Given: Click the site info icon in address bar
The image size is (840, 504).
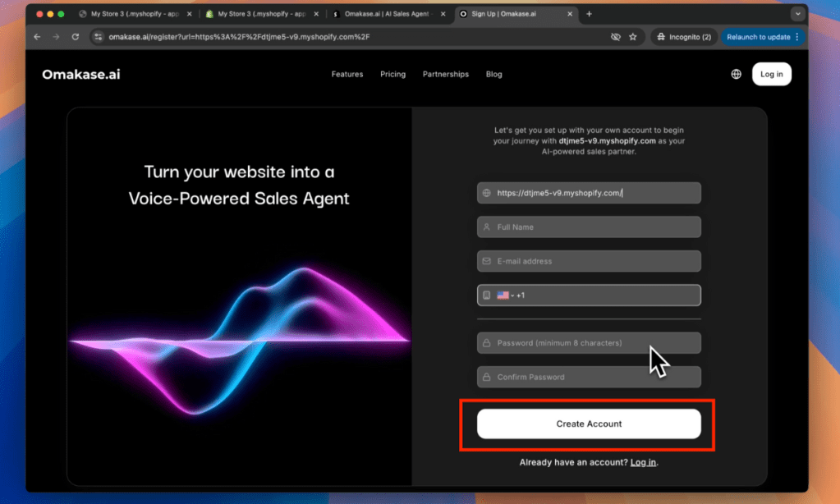Looking at the screenshot, I should [98, 37].
